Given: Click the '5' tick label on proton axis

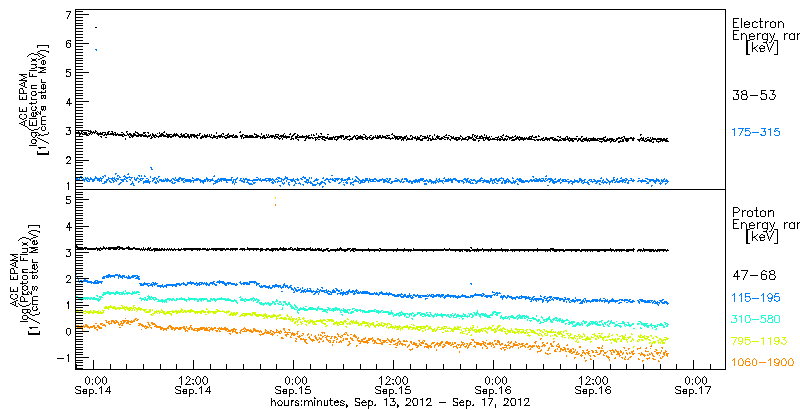Looking at the screenshot, I should pyautogui.click(x=67, y=199).
